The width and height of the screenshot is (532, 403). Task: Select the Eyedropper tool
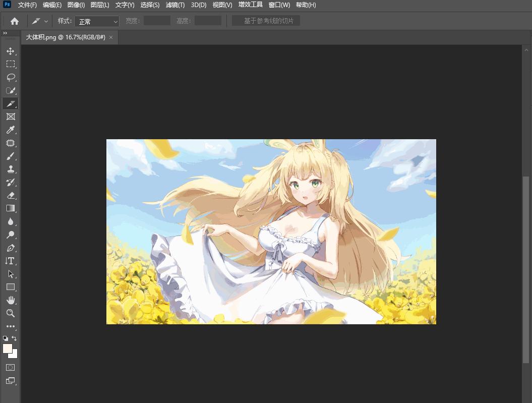pos(10,130)
